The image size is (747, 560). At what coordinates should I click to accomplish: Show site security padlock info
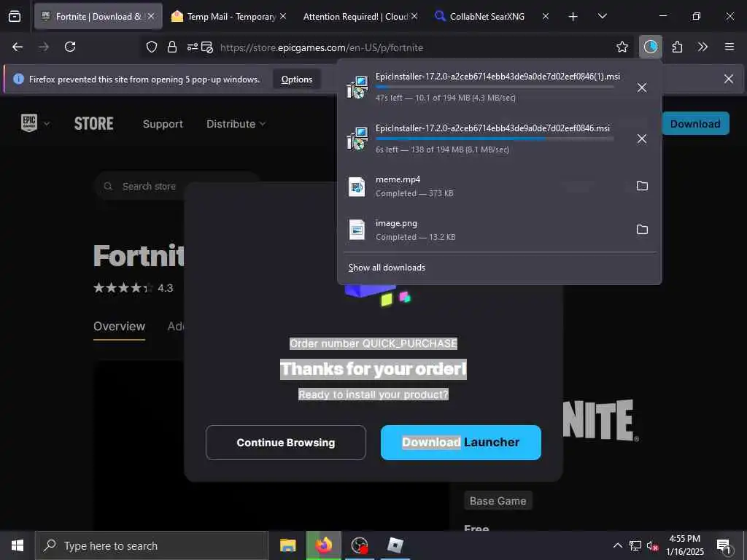point(172,47)
